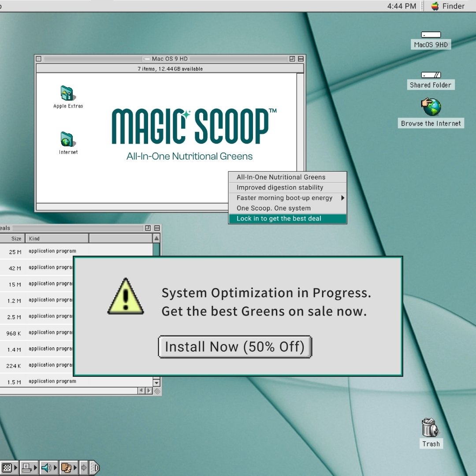
Task: Click the teal vertical scroll thumb in list window
Action: tap(156, 249)
